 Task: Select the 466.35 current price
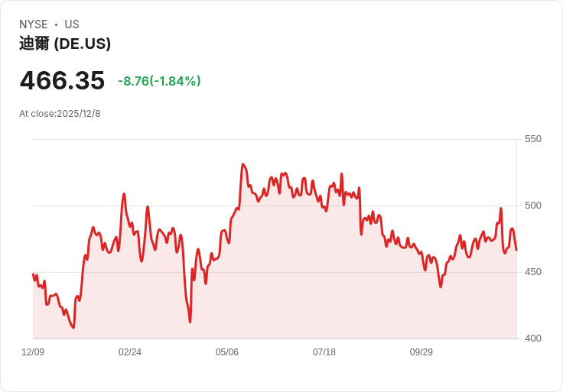pyautogui.click(x=62, y=80)
